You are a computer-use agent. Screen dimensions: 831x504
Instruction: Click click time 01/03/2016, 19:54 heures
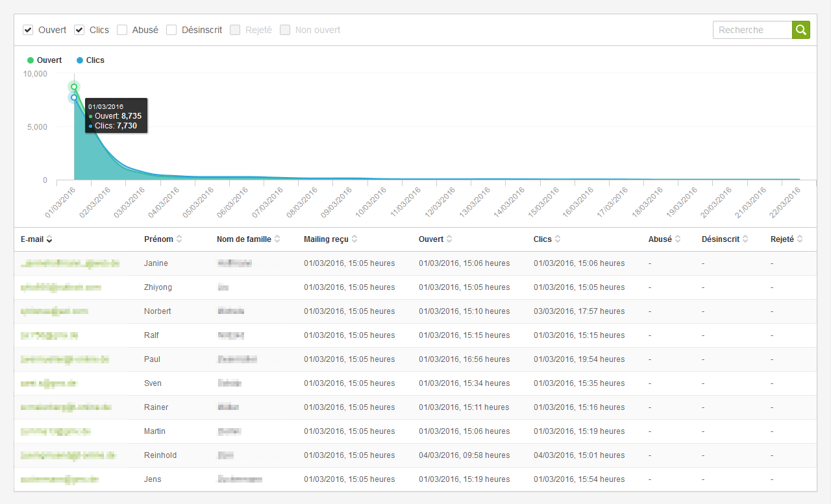click(579, 359)
